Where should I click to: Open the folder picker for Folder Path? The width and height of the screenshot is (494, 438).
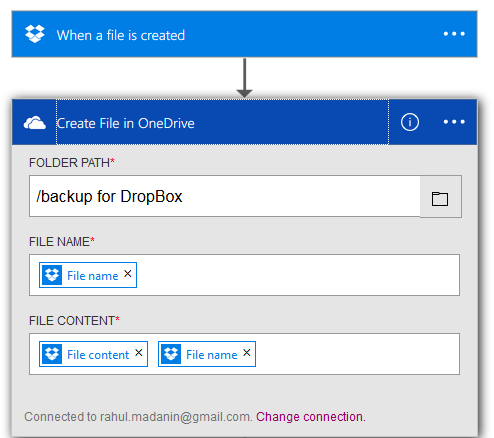440,197
